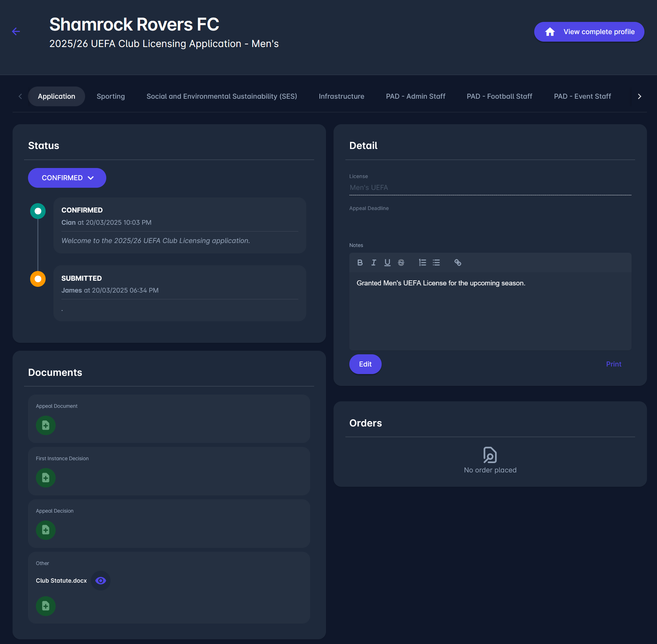
Task: Click View complete profile button
Action: pyautogui.click(x=589, y=32)
